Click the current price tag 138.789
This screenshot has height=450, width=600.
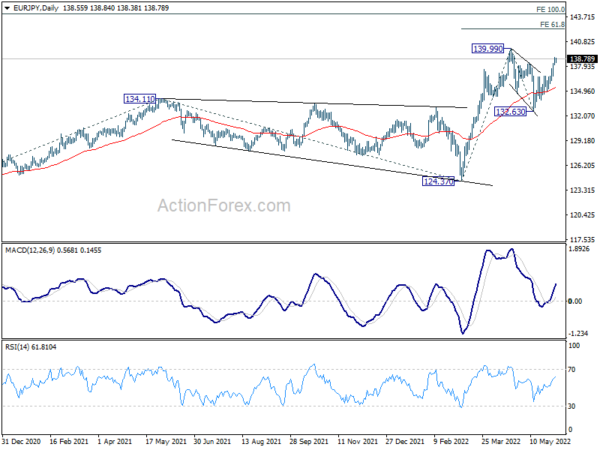582,59
